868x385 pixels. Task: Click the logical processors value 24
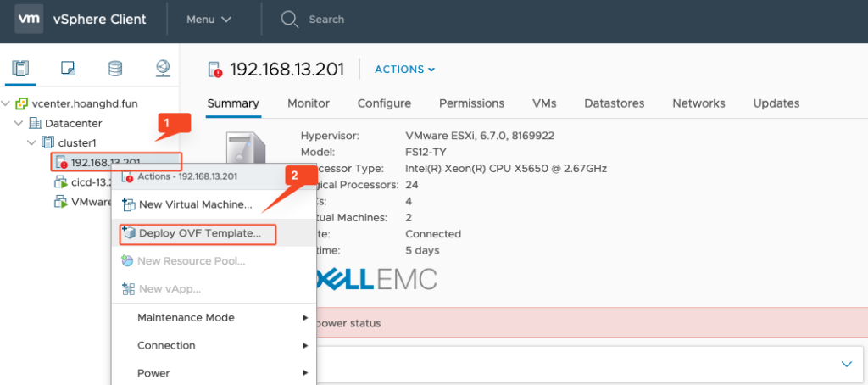pyautogui.click(x=412, y=185)
